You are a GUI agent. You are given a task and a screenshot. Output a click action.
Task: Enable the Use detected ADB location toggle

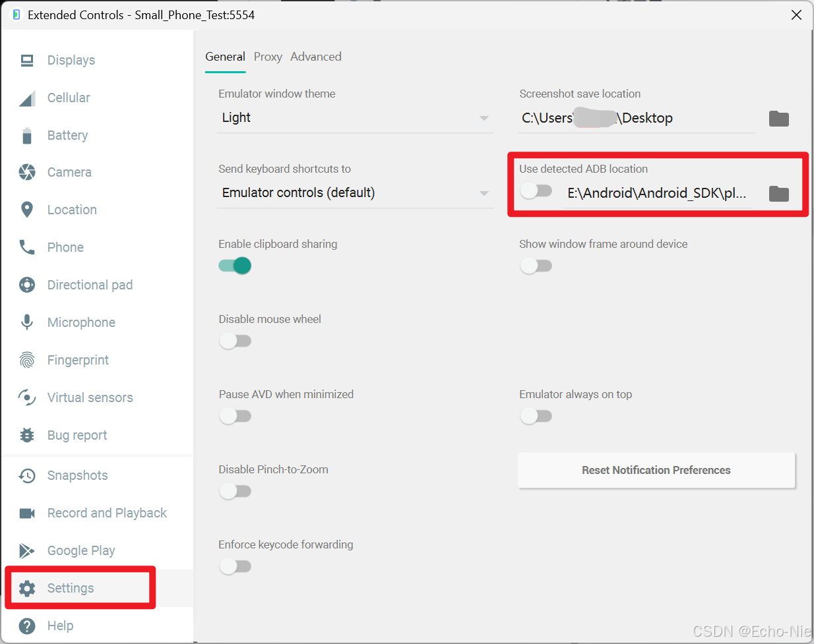coord(536,190)
